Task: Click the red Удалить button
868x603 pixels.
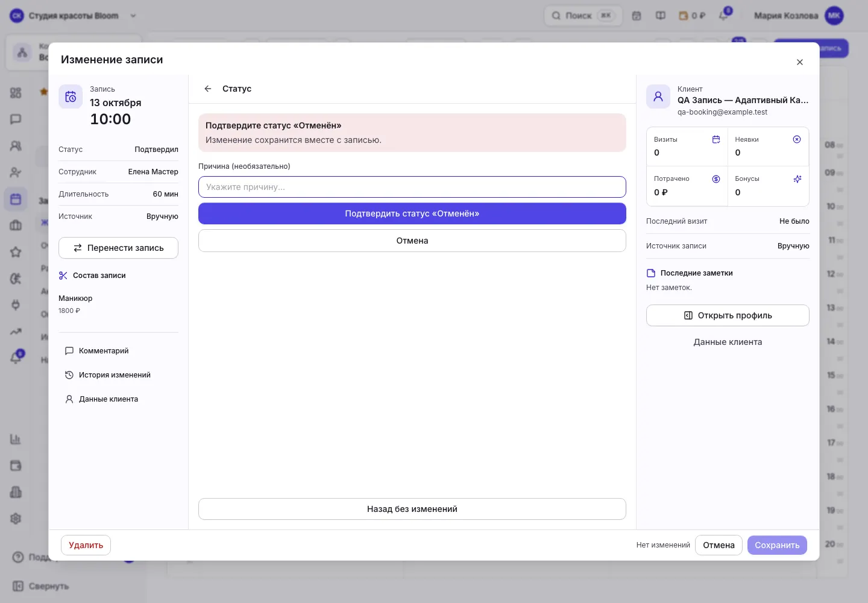Action: 86,545
